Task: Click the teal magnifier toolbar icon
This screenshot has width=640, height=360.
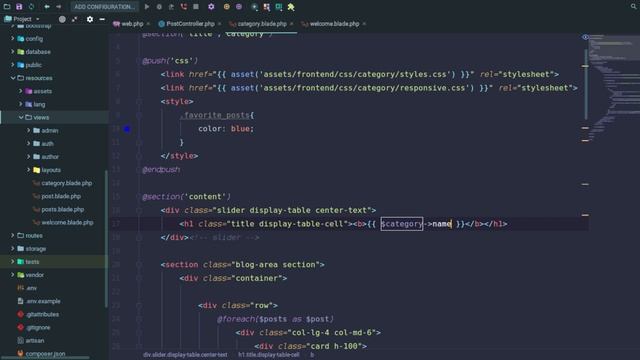Action: pos(254,7)
